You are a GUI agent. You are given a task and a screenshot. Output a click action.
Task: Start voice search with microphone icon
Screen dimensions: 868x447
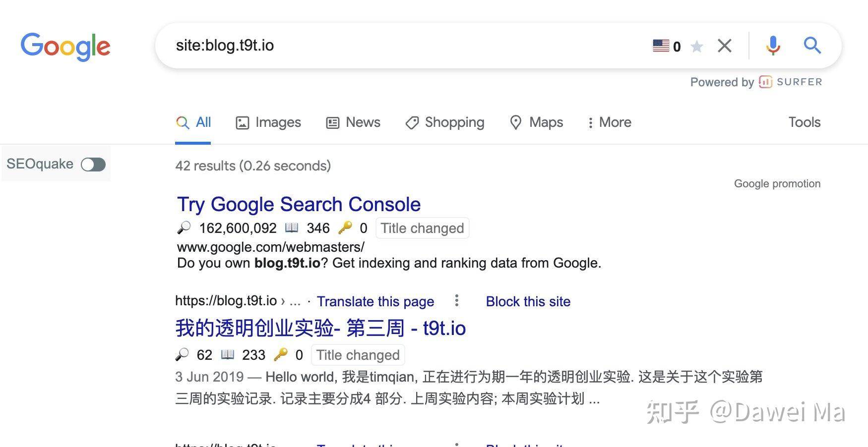[773, 46]
